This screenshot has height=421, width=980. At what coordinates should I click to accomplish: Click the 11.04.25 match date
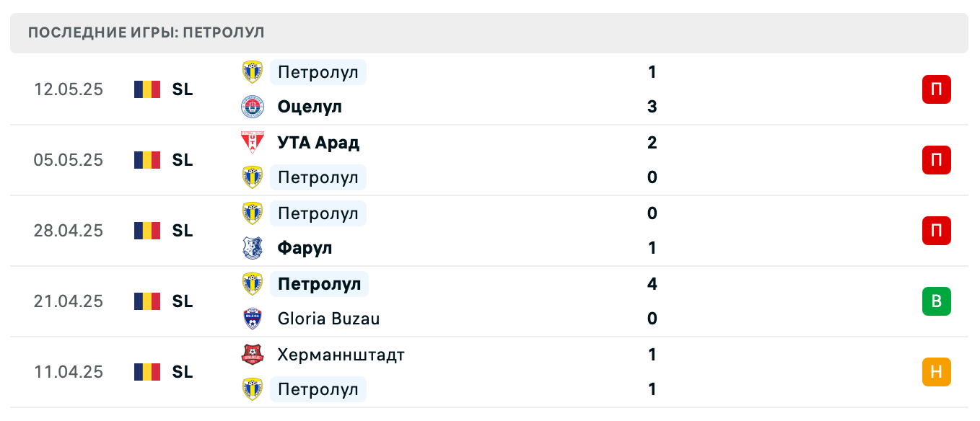point(69,372)
